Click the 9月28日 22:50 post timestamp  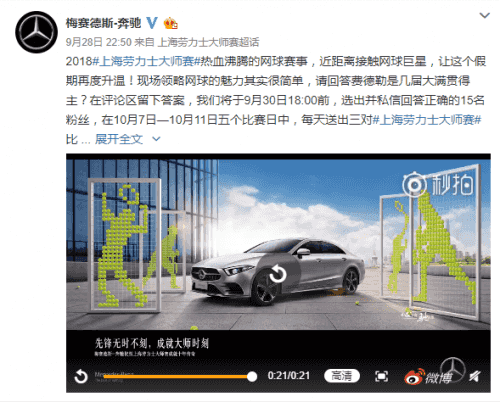[x=99, y=42]
